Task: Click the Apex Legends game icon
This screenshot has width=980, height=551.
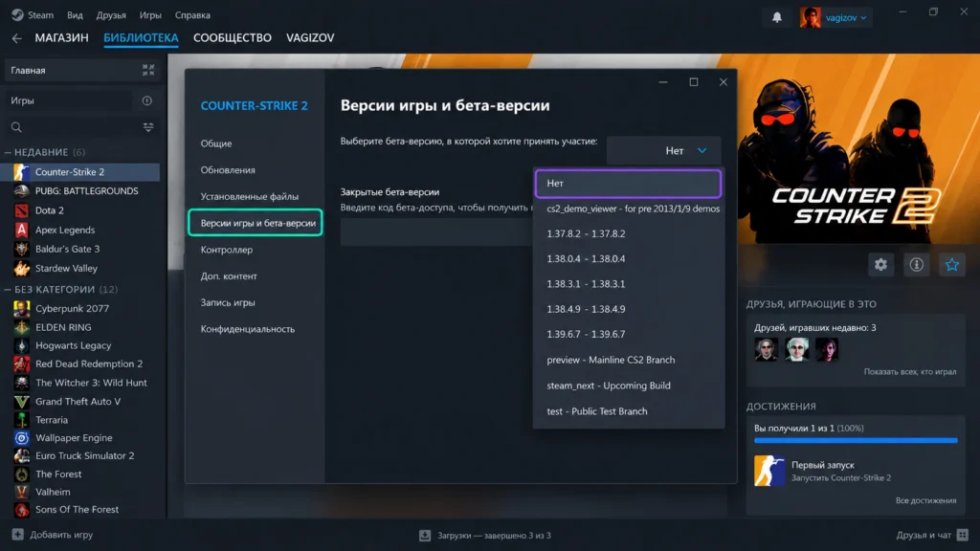Action: (x=21, y=230)
